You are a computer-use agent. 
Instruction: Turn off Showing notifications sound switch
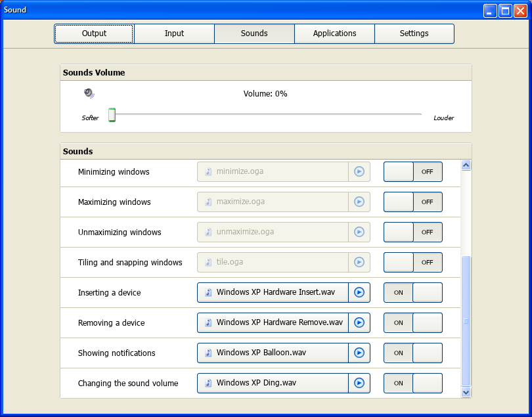[413, 353]
